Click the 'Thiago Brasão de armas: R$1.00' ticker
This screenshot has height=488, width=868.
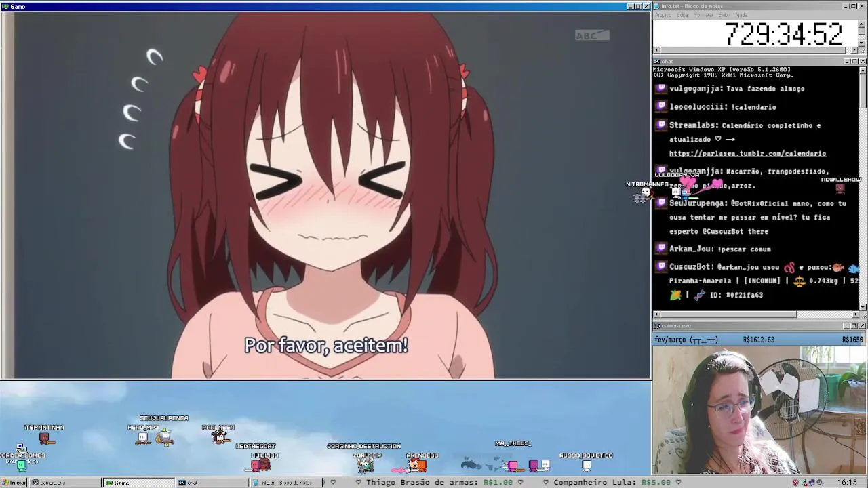tap(439, 483)
